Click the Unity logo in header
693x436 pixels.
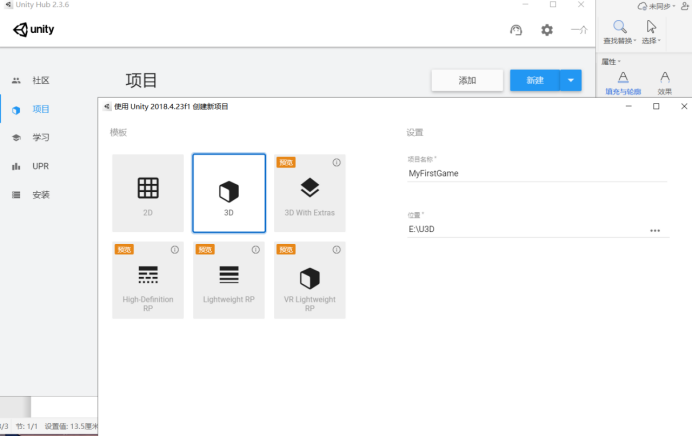pyautogui.click(x=34, y=30)
